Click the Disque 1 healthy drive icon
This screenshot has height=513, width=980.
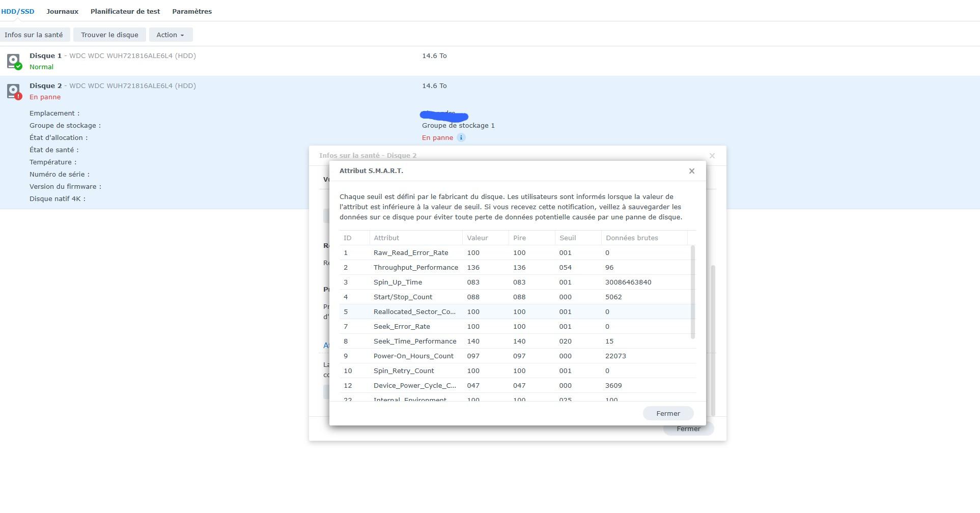click(x=14, y=61)
